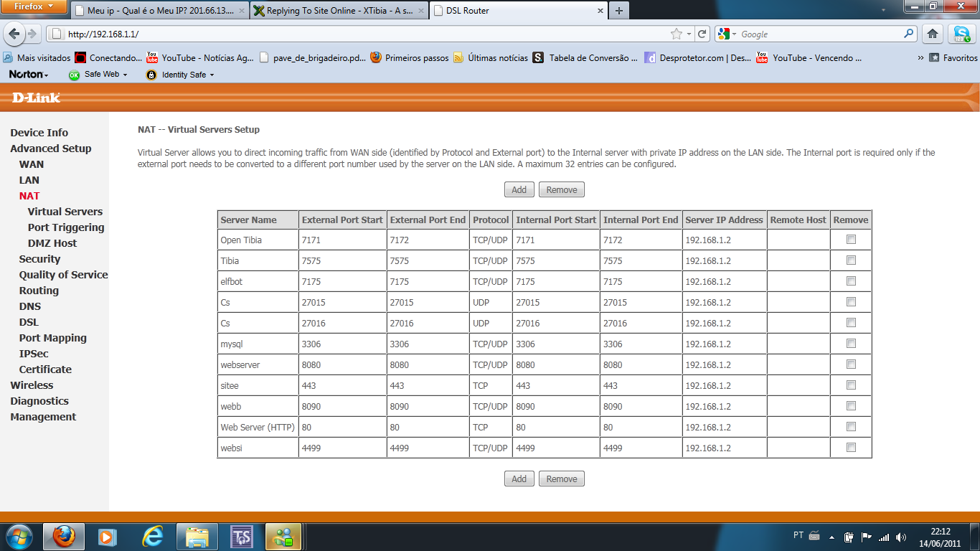Open Favoritos bookmarks button
This screenshot has width=980, height=551.
pos(954,58)
